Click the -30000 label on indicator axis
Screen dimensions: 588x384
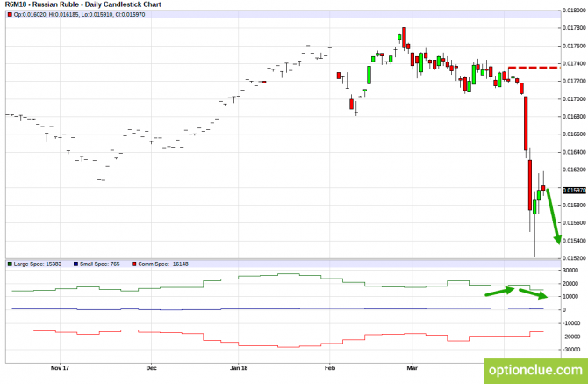tap(570, 350)
